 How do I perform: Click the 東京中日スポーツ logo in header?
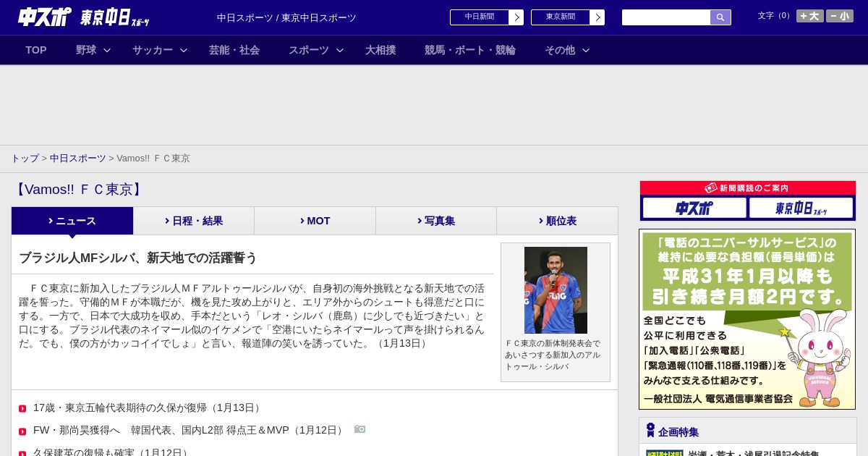click(115, 18)
